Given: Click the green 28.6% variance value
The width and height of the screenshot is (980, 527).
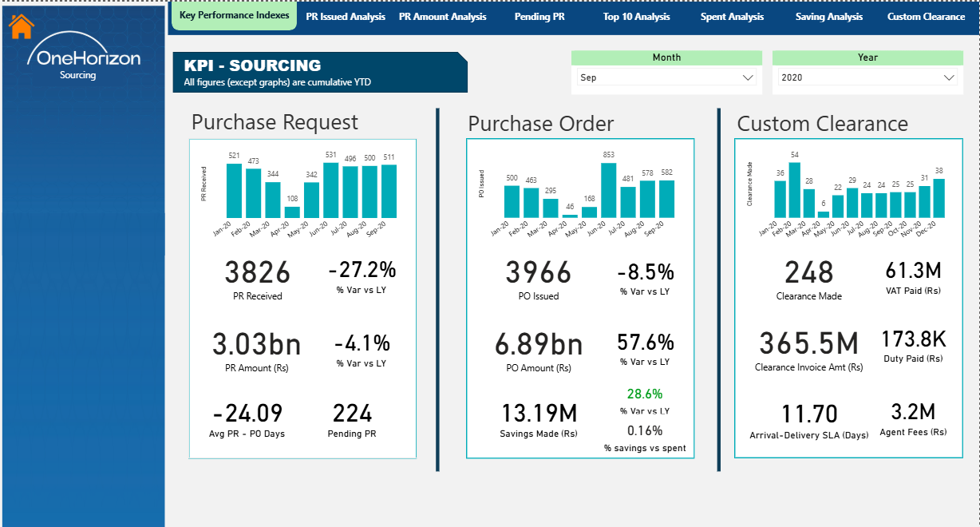Looking at the screenshot, I should point(645,394).
